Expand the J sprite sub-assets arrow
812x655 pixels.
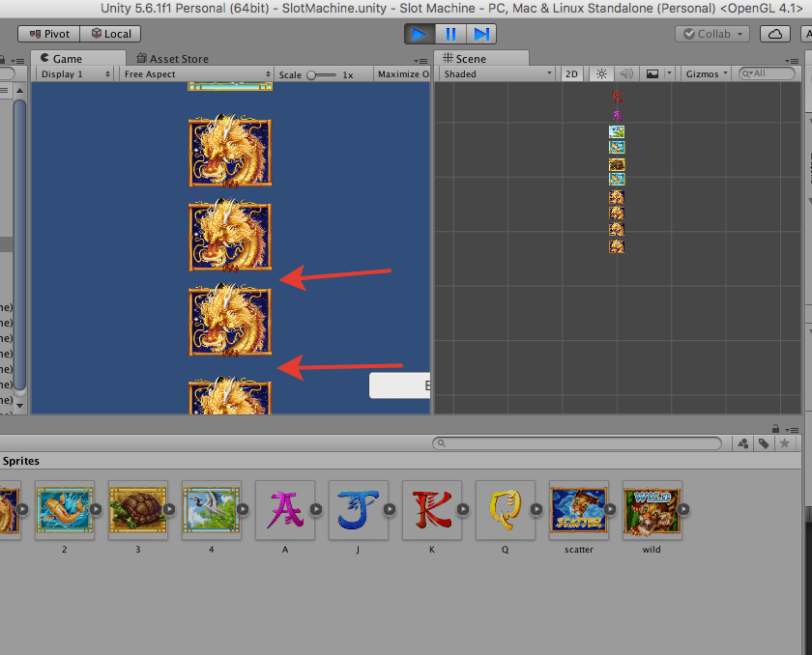point(390,510)
